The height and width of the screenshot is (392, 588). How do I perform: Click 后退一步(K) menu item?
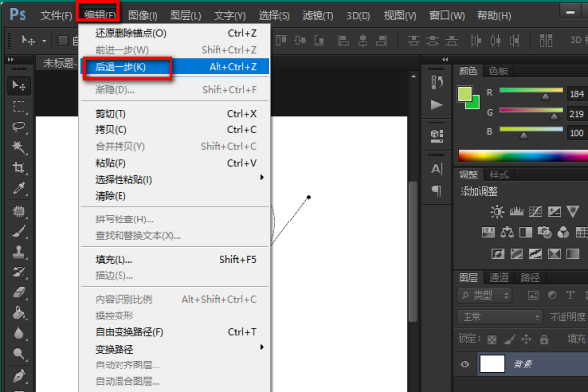pos(175,67)
